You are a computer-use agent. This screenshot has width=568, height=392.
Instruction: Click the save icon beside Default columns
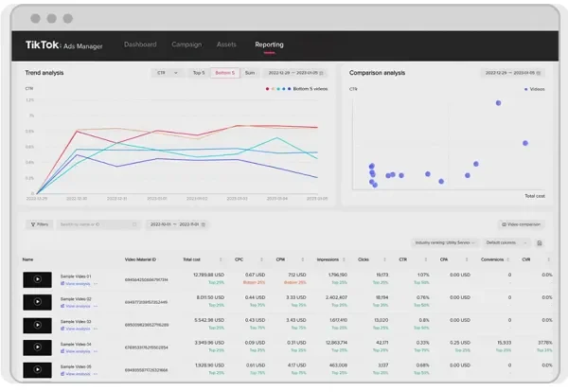[x=539, y=242]
